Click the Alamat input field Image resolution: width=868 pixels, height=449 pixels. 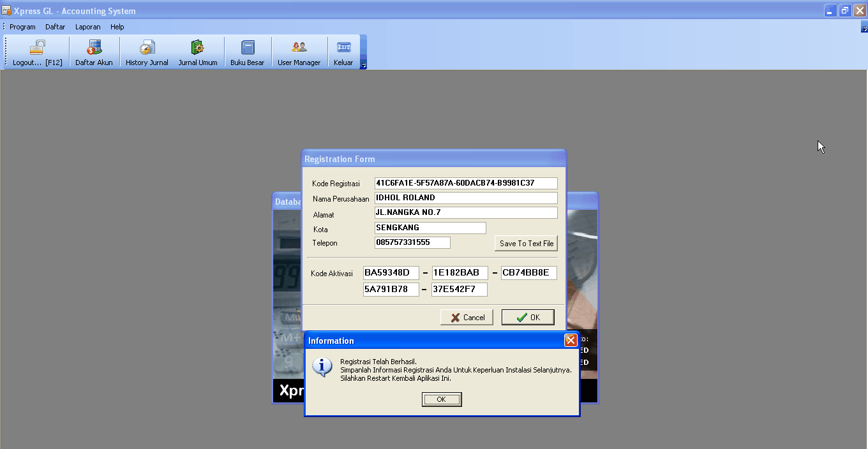click(466, 212)
